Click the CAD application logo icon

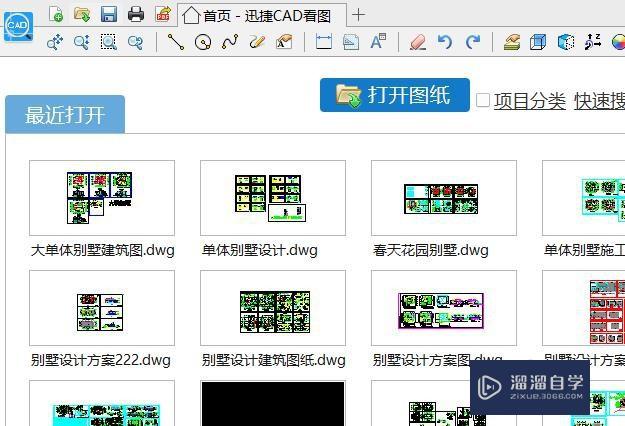[x=18, y=26]
